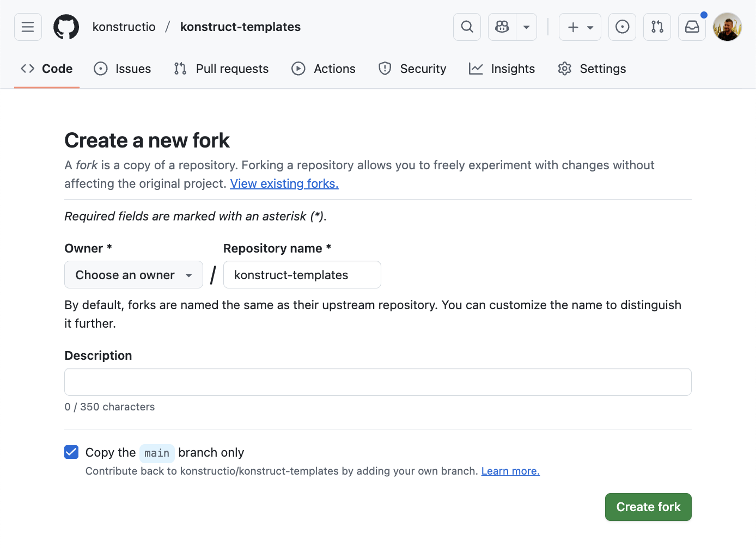Open the search icon button

467,27
